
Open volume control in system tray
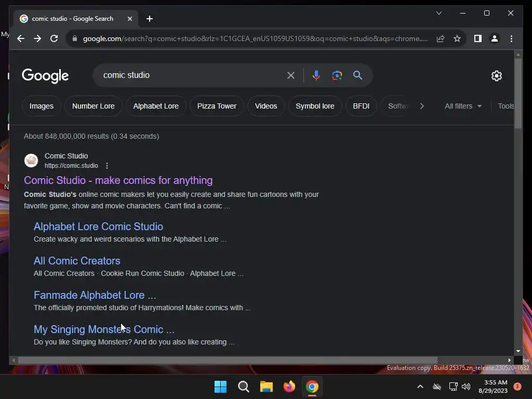pos(466,387)
